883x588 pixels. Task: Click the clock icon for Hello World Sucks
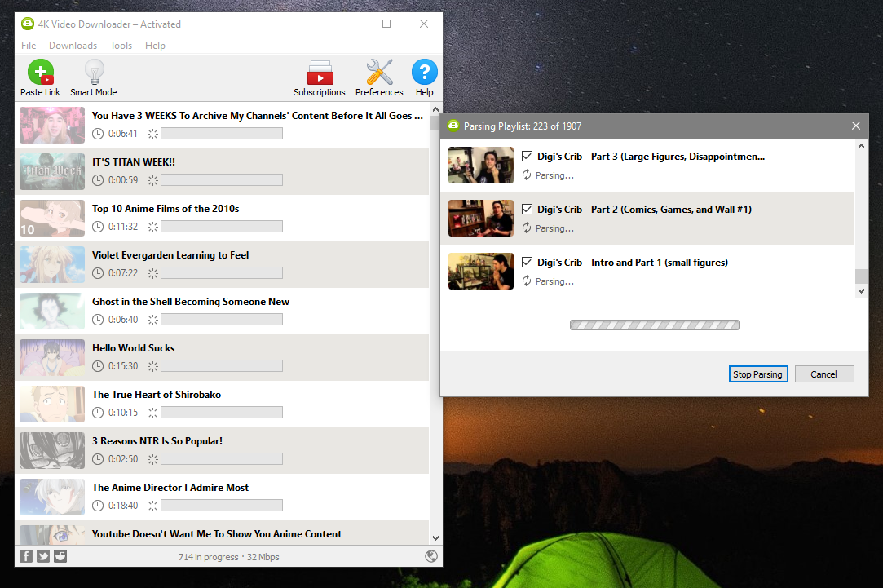98,366
